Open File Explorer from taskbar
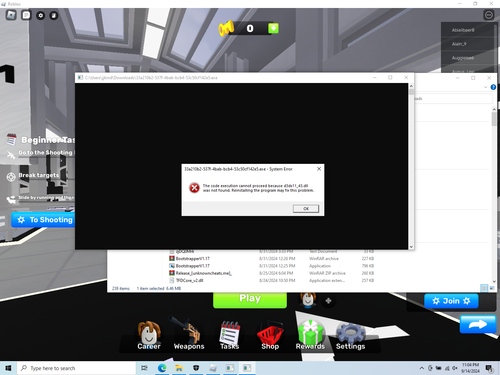Screen dimensions: 500x375 [x=179, y=368]
